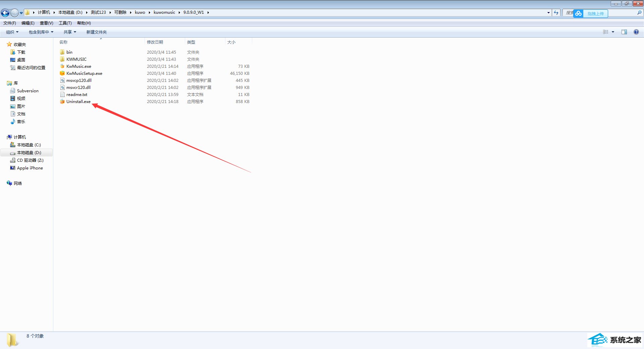Select the KWMUSIC folder icon
Image resolution: width=644 pixels, height=349 pixels.
click(62, 59)
